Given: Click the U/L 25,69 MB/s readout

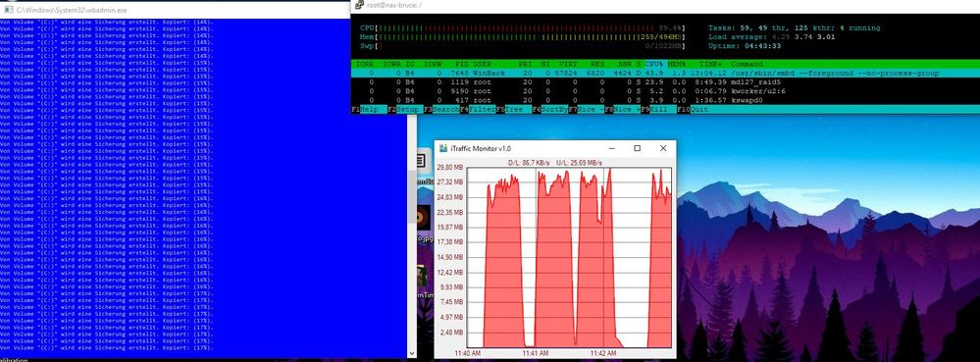Looking at the screenshot, I should (x=579, y=163).
